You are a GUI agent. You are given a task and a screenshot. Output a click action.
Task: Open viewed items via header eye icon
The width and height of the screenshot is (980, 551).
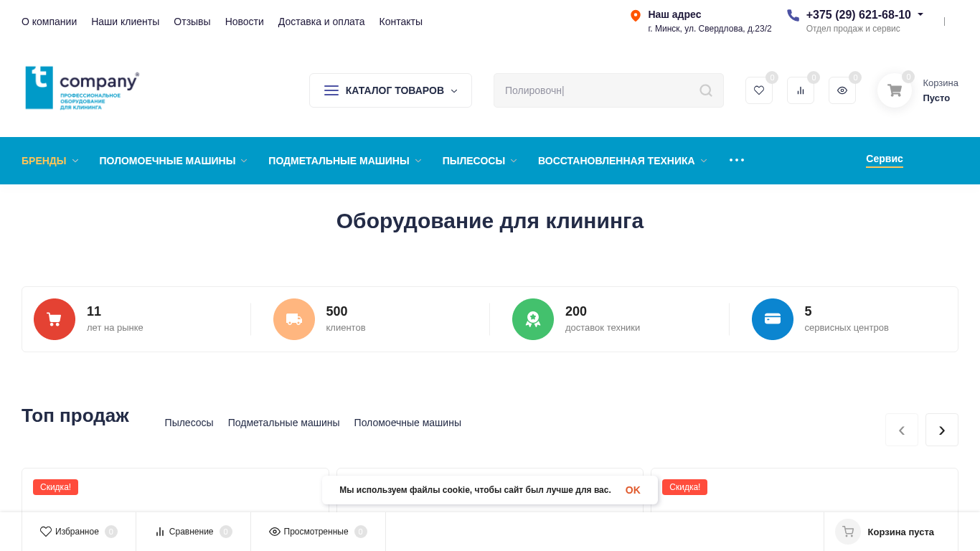[842, 90]
